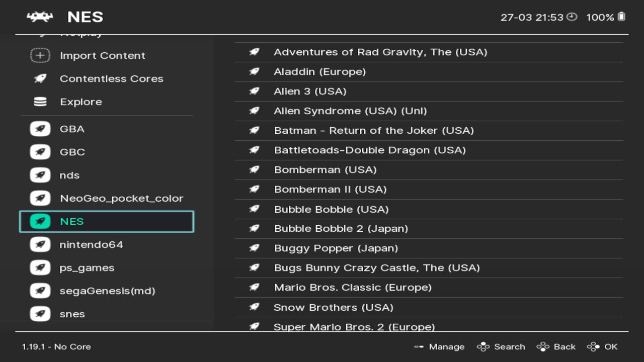The height and width of the screenshot is (362, 644).
Task: Click the RetroArch invader logo icon
Action: coord(40,17)
